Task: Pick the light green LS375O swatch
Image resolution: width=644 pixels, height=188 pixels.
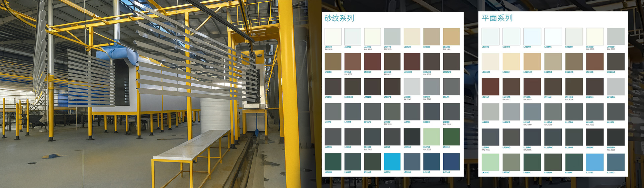Action: 432,137
